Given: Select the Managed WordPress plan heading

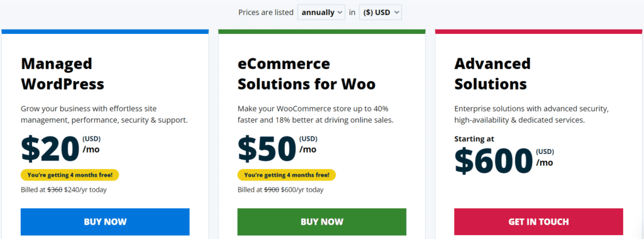Looking at the screenshot, I should click(x=62, y=74).
